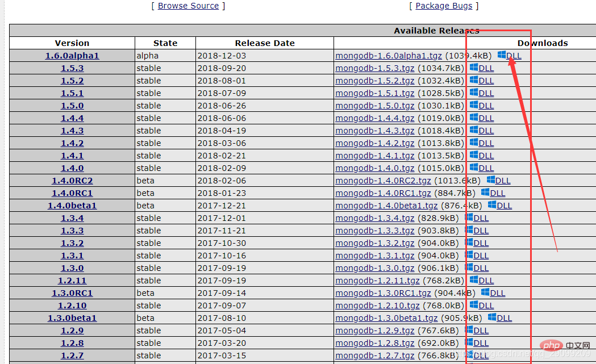Select the Windows icon for 1.3.0RC1
596x364 pixels.
point(485,292)
